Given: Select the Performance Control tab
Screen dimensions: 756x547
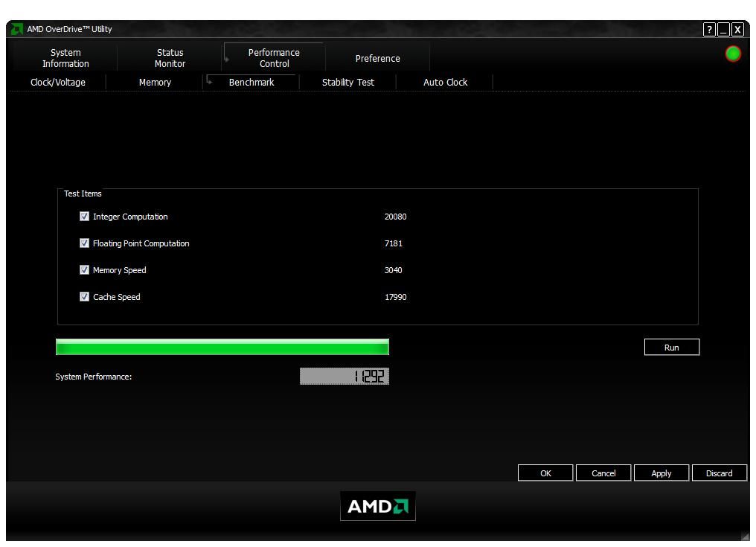Looking at the screenshot, I should tap(273, 57).
